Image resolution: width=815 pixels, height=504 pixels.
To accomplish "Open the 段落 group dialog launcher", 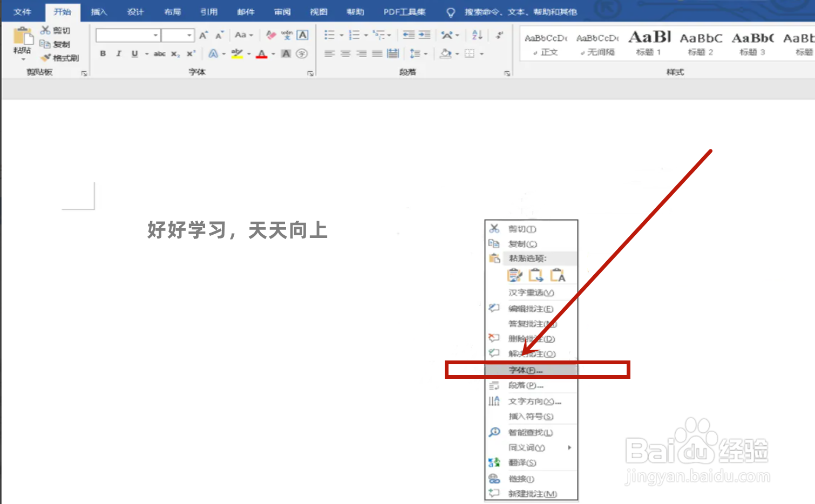I will point(507,73).
